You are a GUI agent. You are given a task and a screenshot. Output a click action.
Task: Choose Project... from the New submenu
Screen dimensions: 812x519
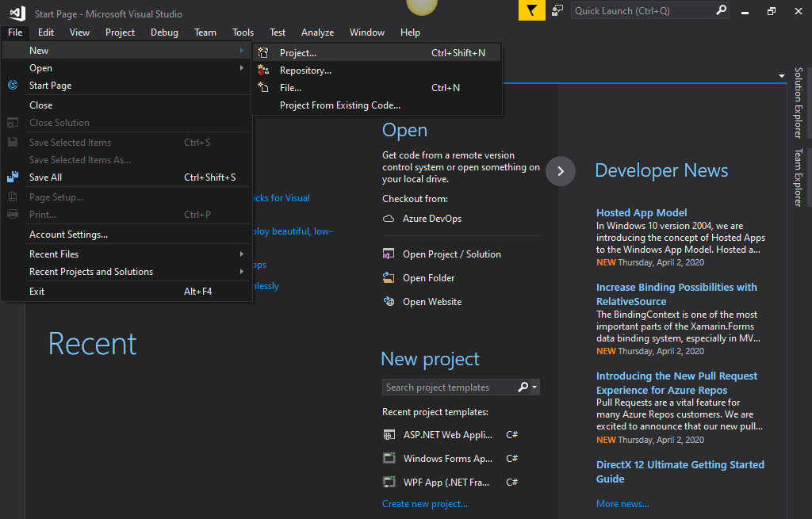click(377, 53)
